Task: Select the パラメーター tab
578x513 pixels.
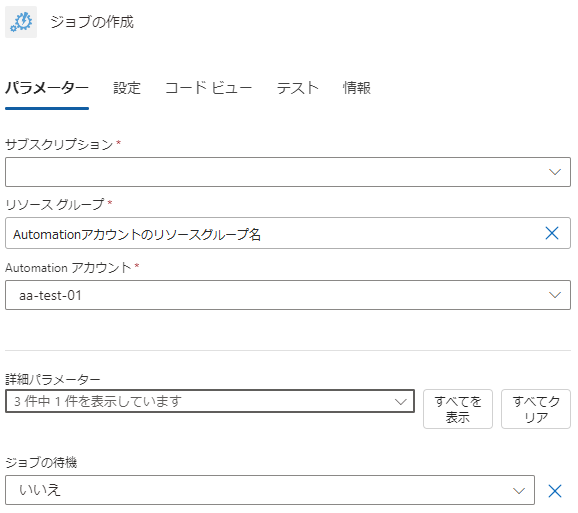Action: pyautogui.click(x=47, y=88)
